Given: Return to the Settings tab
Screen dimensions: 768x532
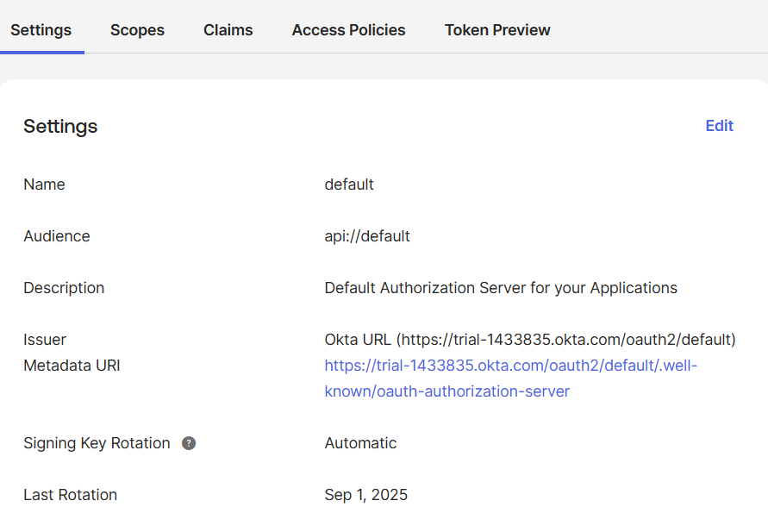Looking at the screenshot, I should [41, 29].
